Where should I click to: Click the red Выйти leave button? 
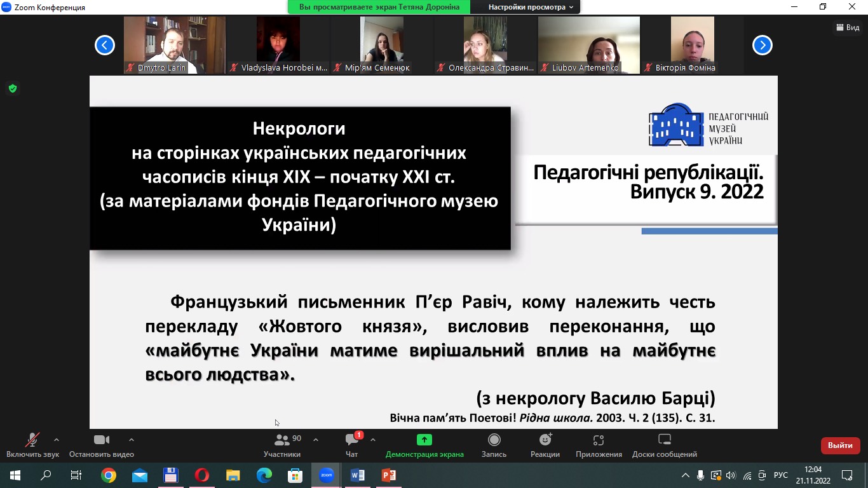pyautogui.click(x=840, y=445)
